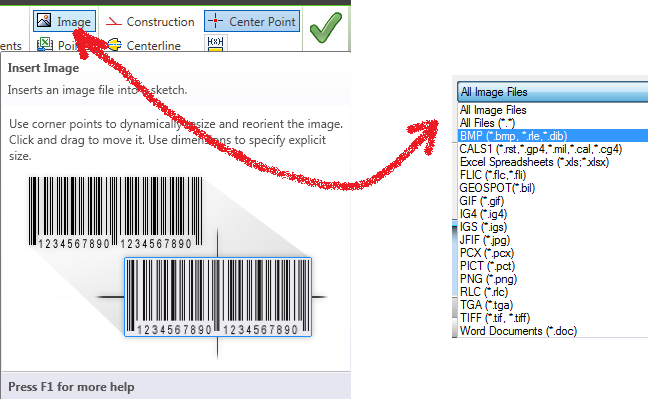Viewport: 668px width, 402px height.
Task: Click the Image insert tool
Action: 64,21
